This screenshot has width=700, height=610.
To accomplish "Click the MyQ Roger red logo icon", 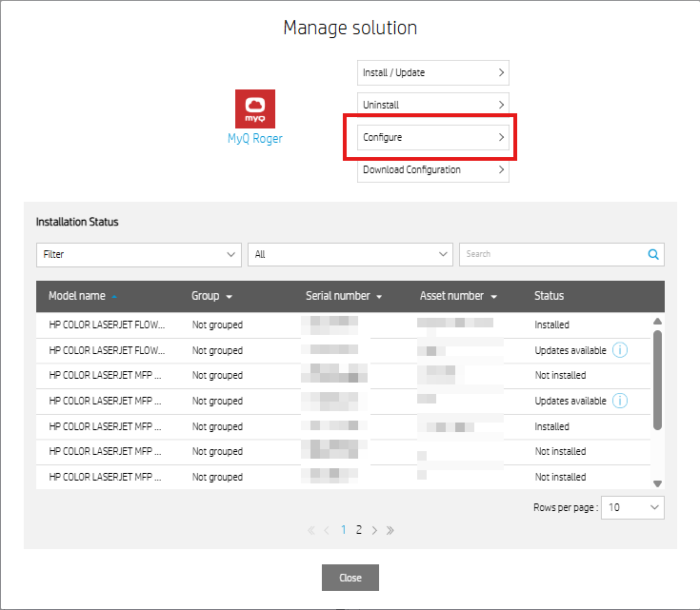I will [x=254, y=109].
